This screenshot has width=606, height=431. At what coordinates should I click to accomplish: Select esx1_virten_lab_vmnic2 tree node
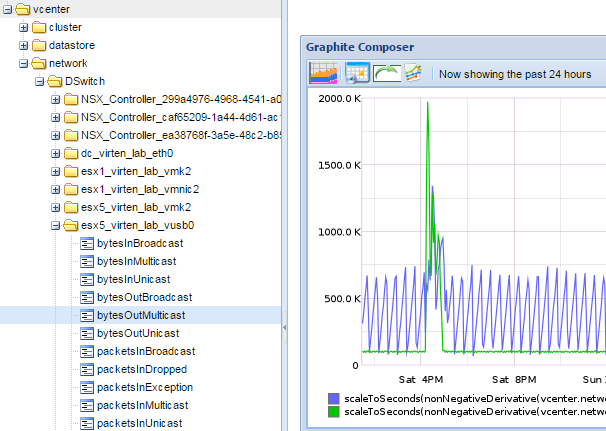pyautogui.click(x=140, y=189)
